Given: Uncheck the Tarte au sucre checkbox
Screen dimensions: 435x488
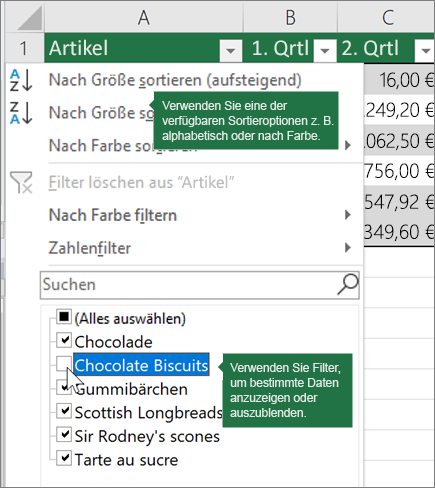Looking at the screenshot, I should (x=64, y=458).
